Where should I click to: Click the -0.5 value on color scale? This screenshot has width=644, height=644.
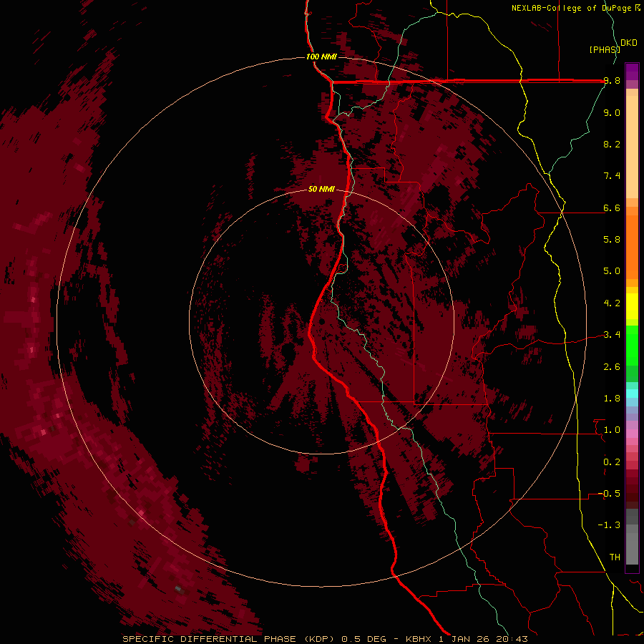coord(609,494)
